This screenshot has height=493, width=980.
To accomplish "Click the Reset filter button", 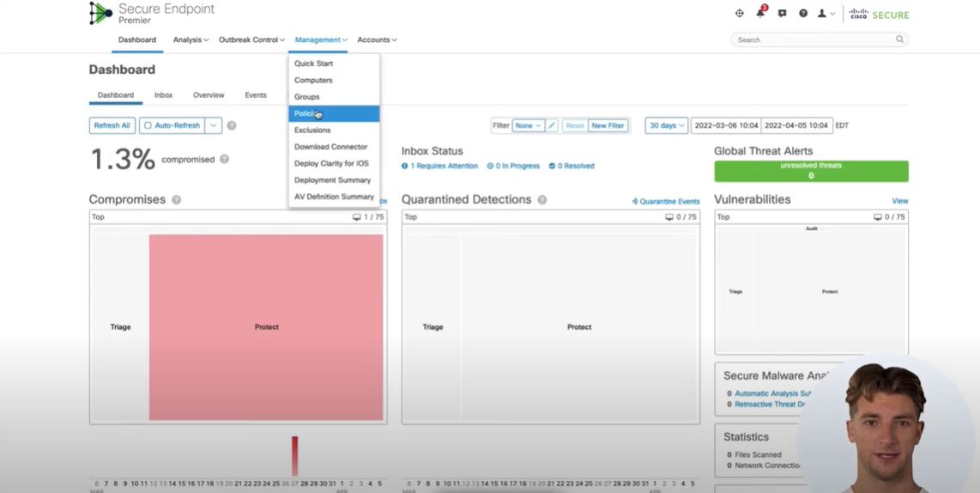I will [x=575, y=125].
